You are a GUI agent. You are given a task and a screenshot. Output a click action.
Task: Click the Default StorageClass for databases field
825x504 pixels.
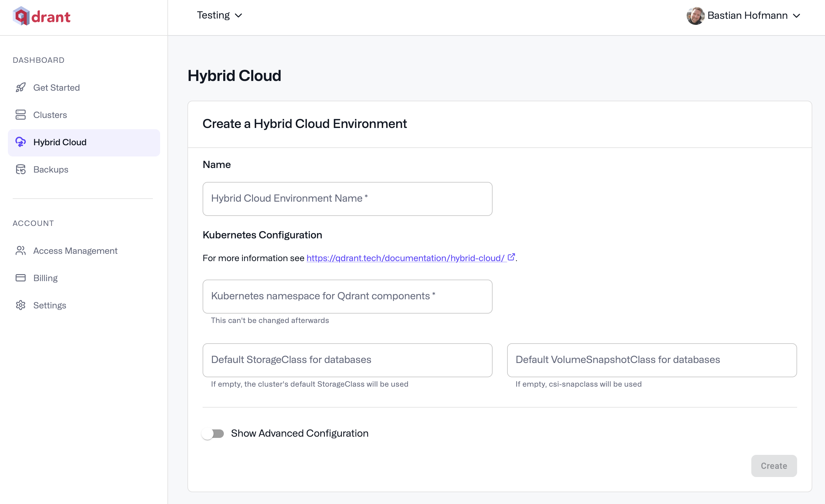[x=347, y=360]
